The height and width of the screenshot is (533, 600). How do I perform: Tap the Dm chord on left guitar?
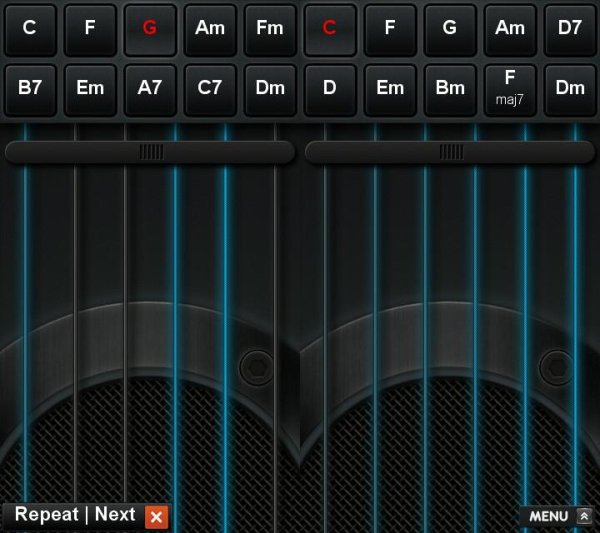point(270,90)
